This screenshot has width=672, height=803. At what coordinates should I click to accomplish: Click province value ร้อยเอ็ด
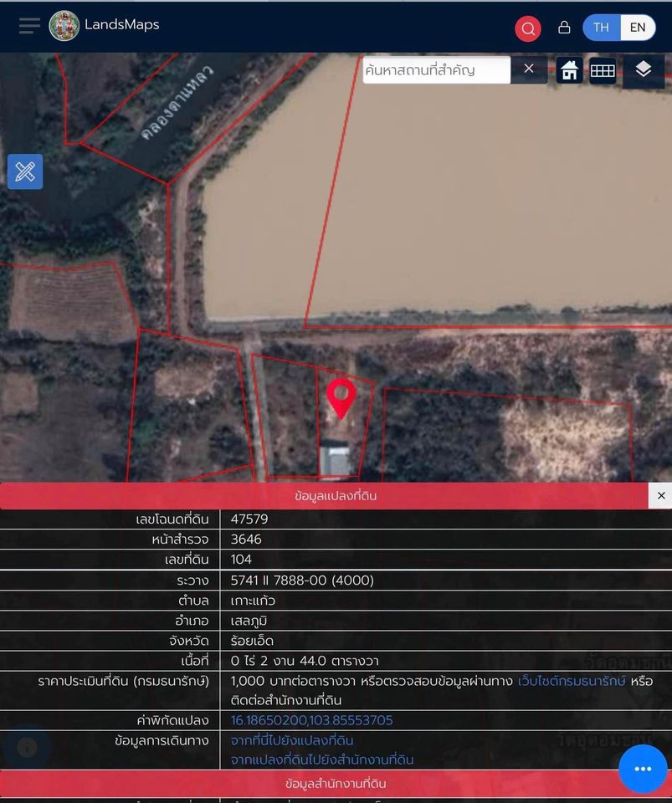tap(252, 641)
